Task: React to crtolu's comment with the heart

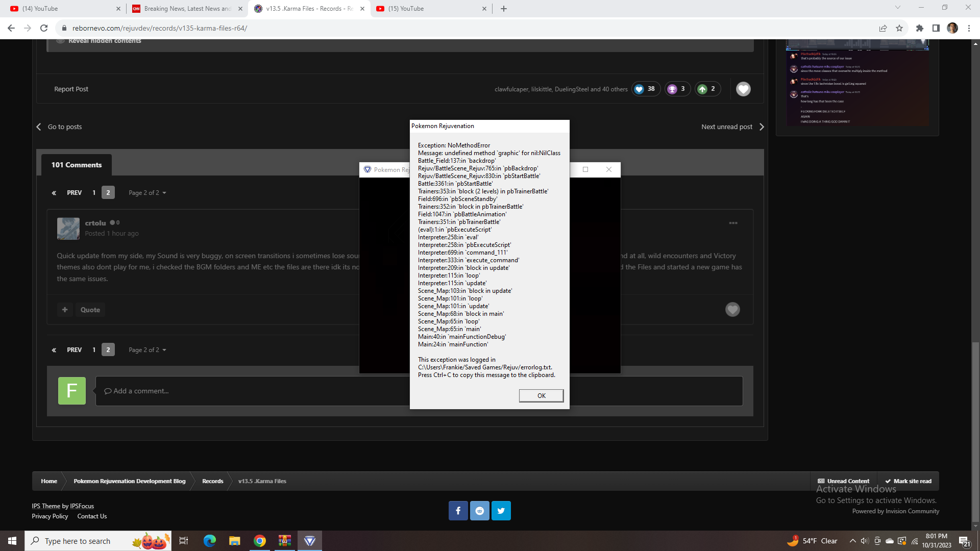Action: (732, 309)
